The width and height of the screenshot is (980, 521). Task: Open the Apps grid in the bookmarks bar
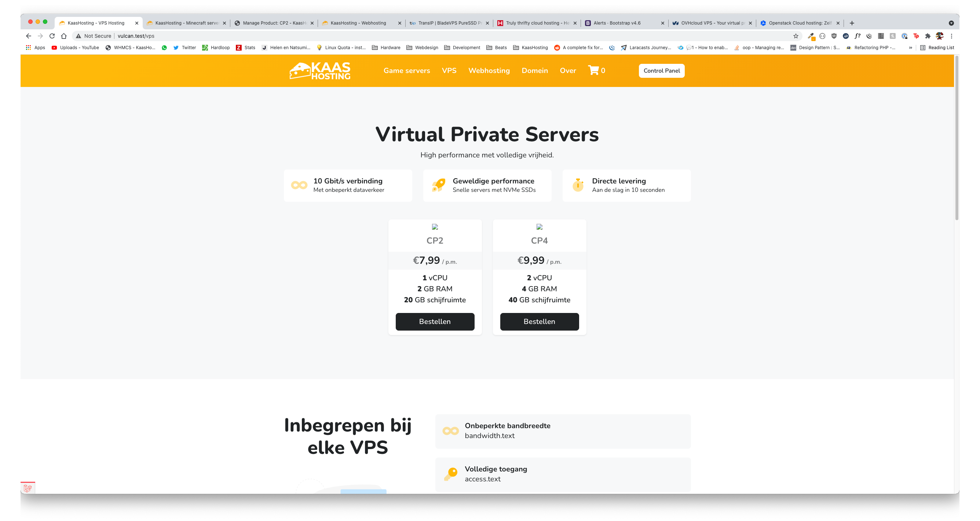point(35,48)
